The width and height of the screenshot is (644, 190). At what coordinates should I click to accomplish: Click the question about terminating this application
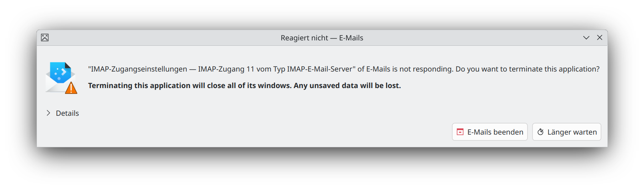click(x=528, y=69)
